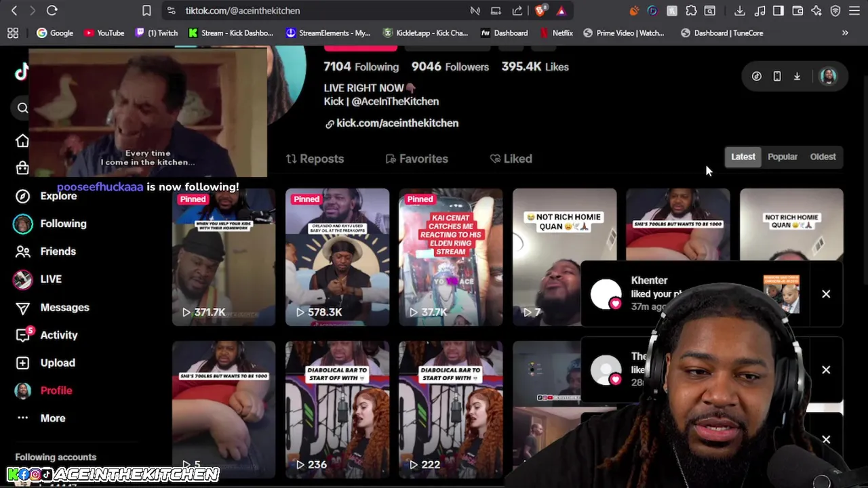The height and width of the screenshot is (488, 868).
Task: Toggle the browser sidebar panel icon
Action: point(778,11)
